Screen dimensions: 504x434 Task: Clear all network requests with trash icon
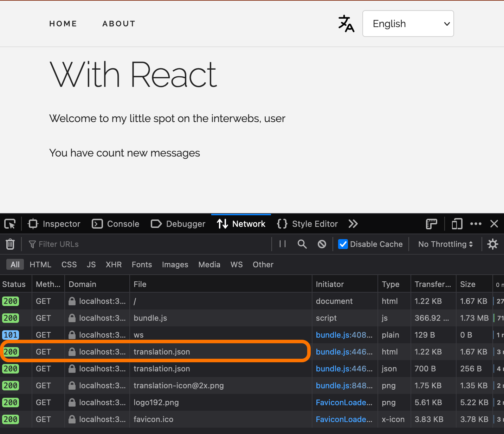point(10,244)
